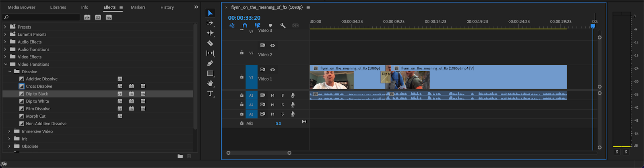Click the Dip to White transition
This screenshot has width=644, height=168.
(37, 102)
